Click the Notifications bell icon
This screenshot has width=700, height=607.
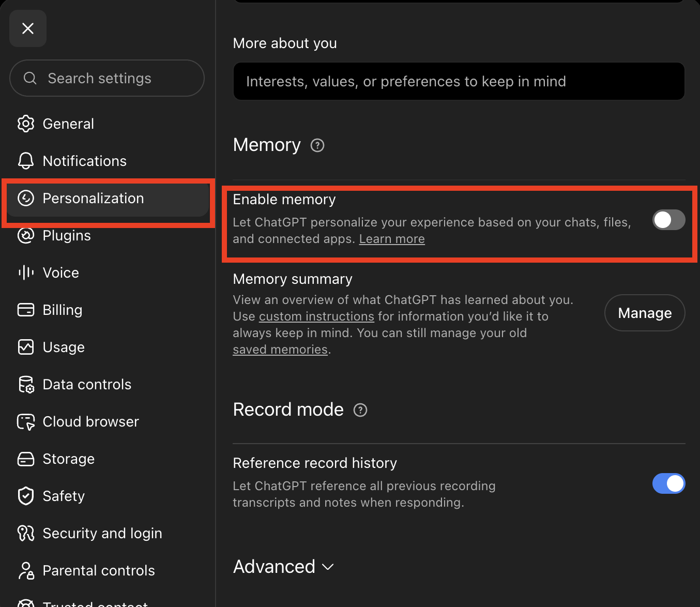pyautogui.click(x=26, y=161)
